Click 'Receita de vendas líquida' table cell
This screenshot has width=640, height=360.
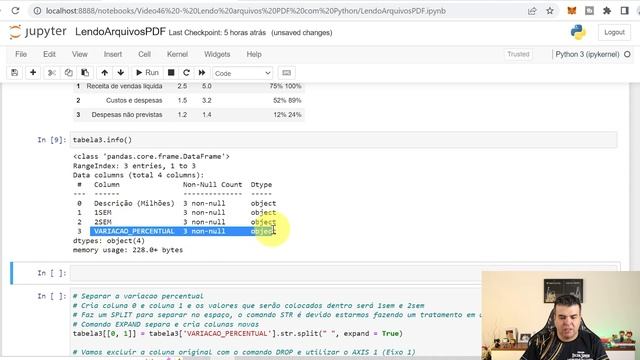click(124, 86)
